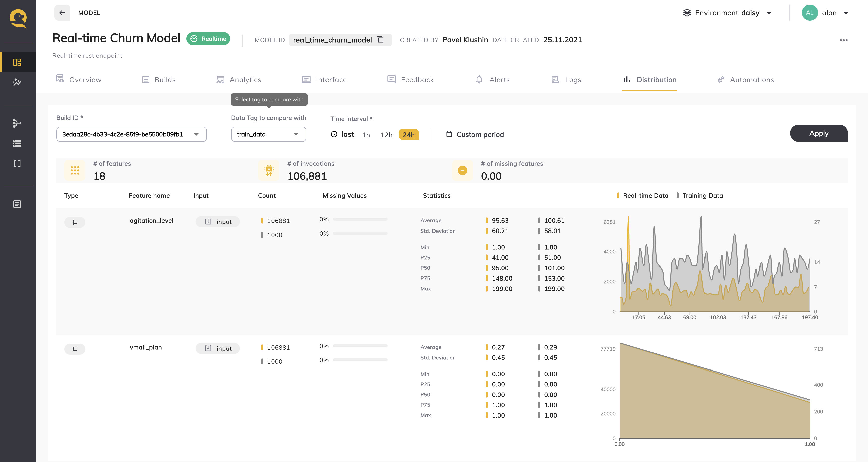Click the Environment layers icon
The image size is (868, 462).
[x=687, y=13]
